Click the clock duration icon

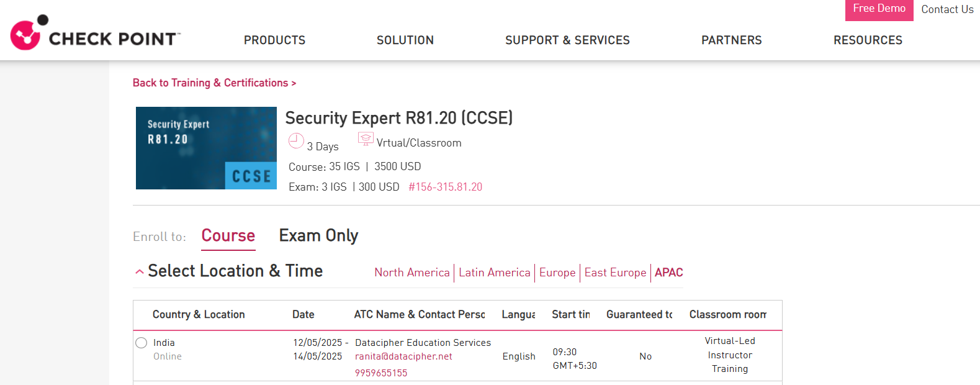click(x=296, y=141)
